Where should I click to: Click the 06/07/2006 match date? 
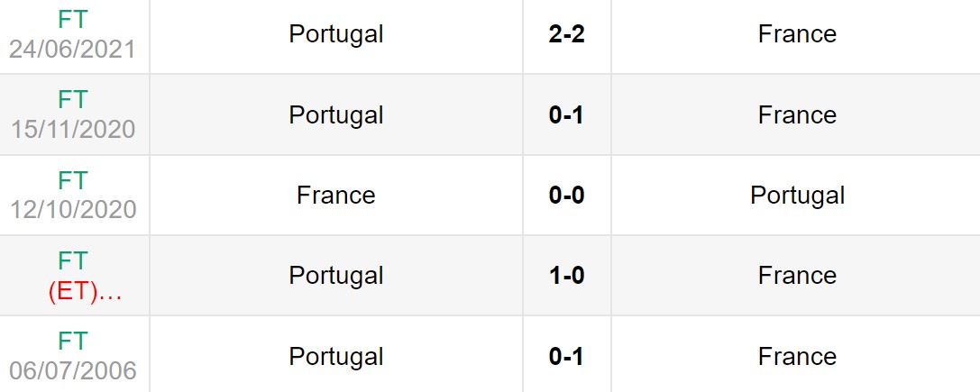coord(72,370)
